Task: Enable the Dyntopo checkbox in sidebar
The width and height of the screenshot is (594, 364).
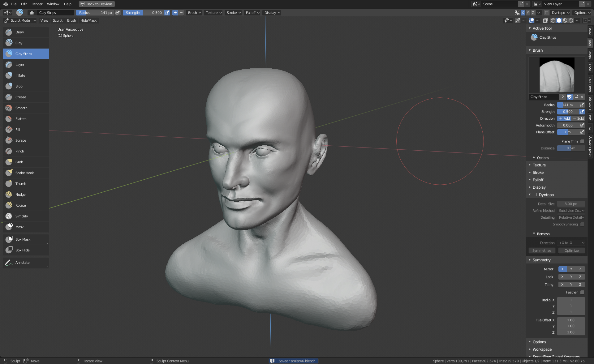Action: (535, 195)
